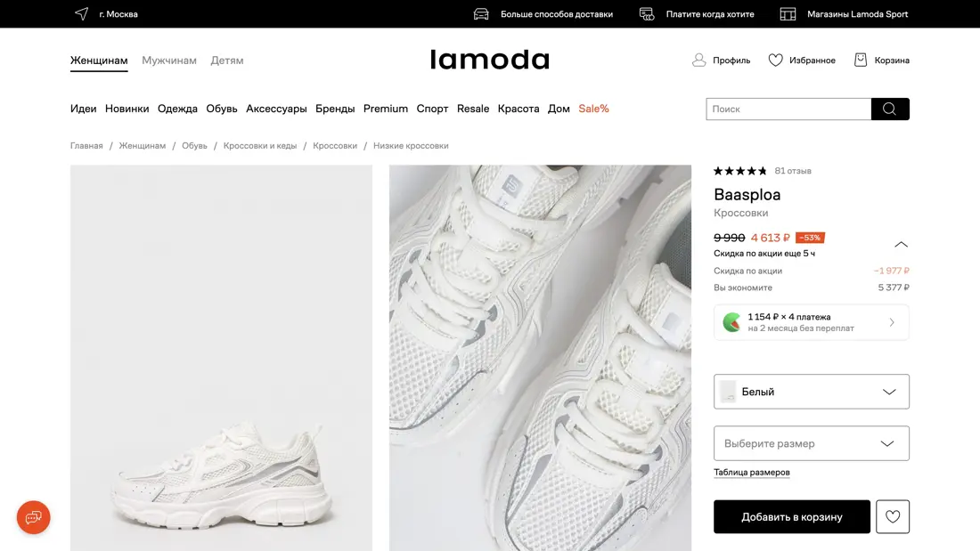Click the five-star rating stars
980x551 pixels.
(739, 170)
